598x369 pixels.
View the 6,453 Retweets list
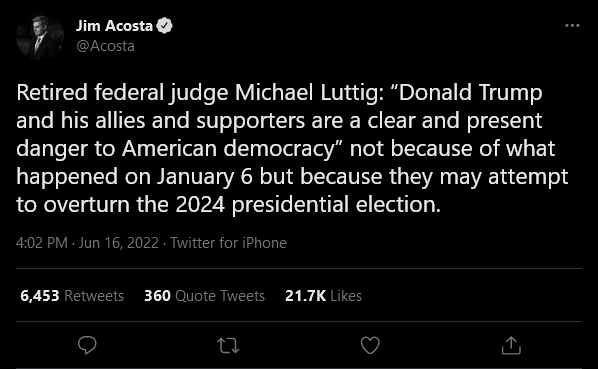point(72,296)
